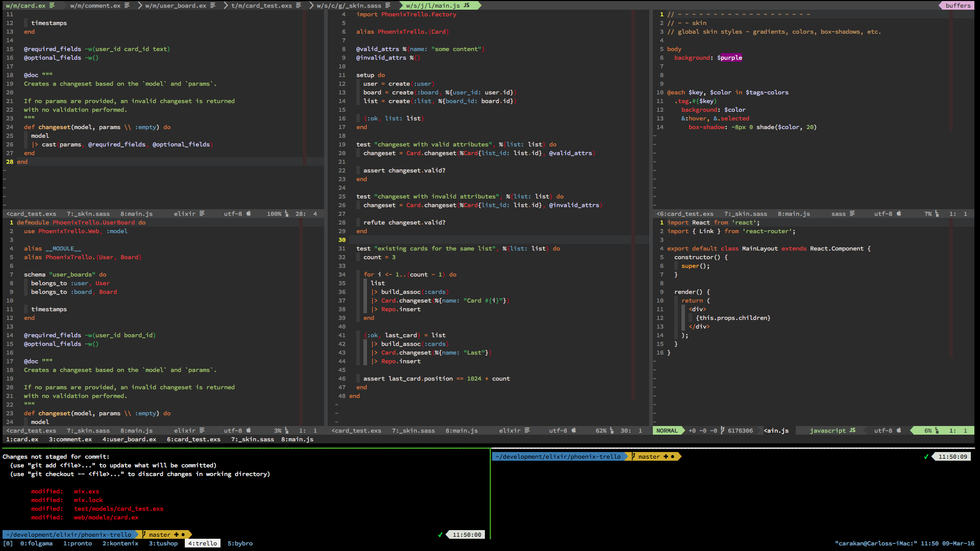Go to the t/m/card_test.exs tab
980x551 pixels.
point(261,6)
